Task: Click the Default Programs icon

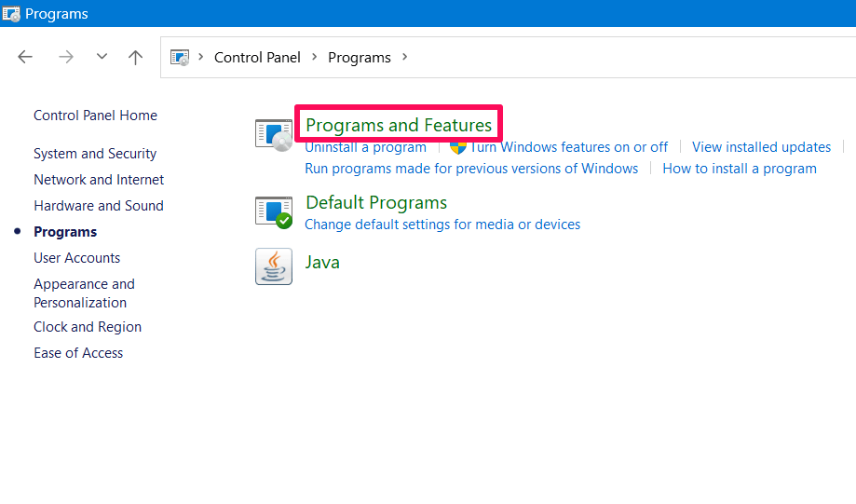Action: (274, 212)
